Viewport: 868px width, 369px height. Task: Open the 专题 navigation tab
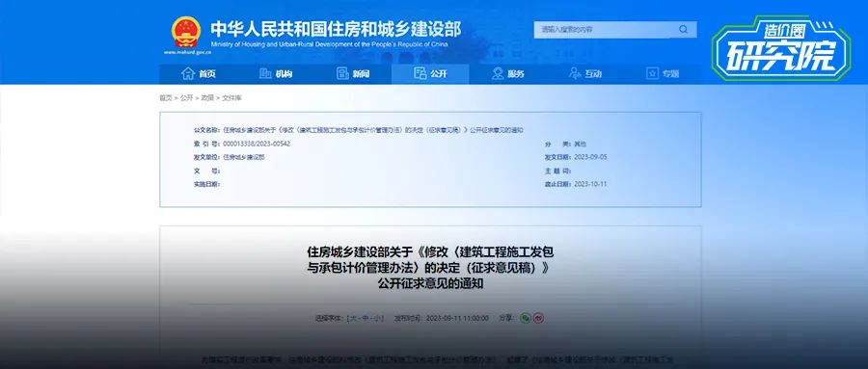click(663, 73)
